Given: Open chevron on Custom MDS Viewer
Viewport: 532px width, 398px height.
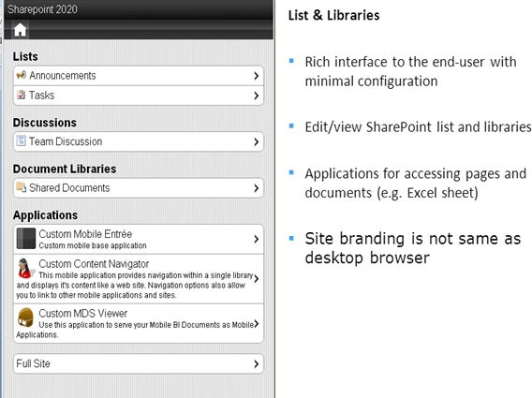Looking at the screenshot, I should click(256, 324).
